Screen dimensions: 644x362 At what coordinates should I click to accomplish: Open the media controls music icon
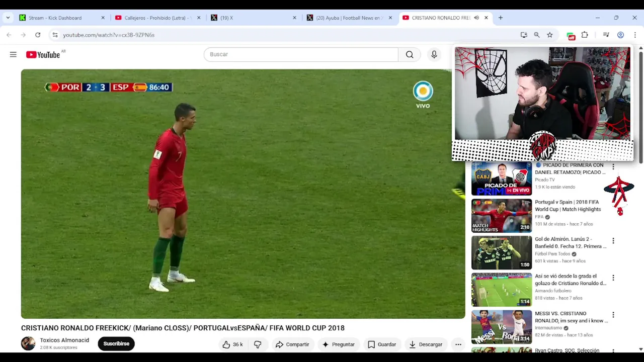coord(606,35)
